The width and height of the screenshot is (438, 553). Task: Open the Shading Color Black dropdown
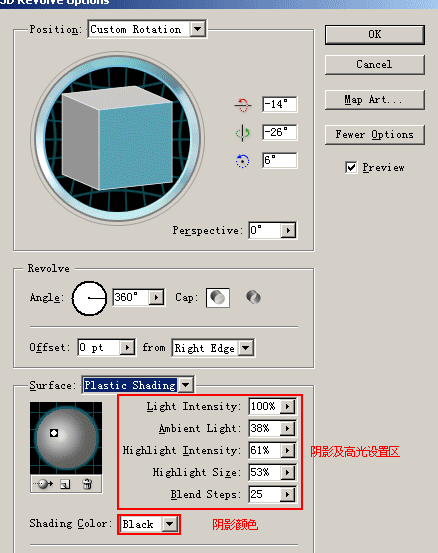click(x=170, y=524)
